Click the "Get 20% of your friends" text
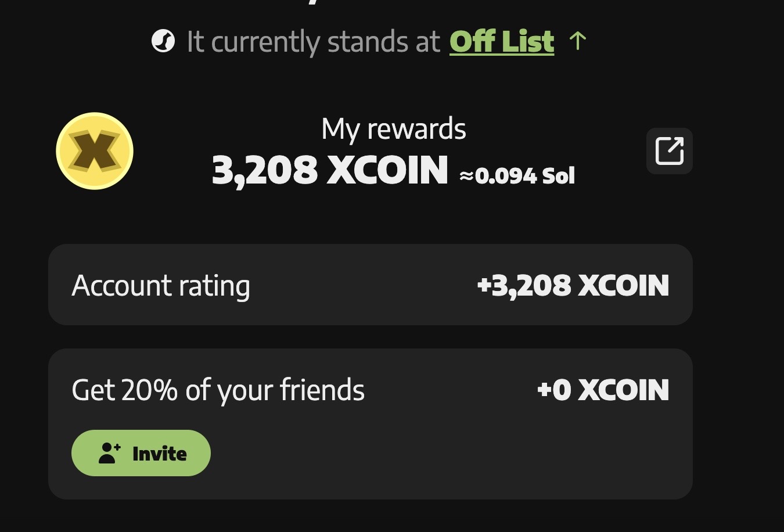The width and height of the screenshot is (784, 532). pyautogui.click(x=218, y=390)
